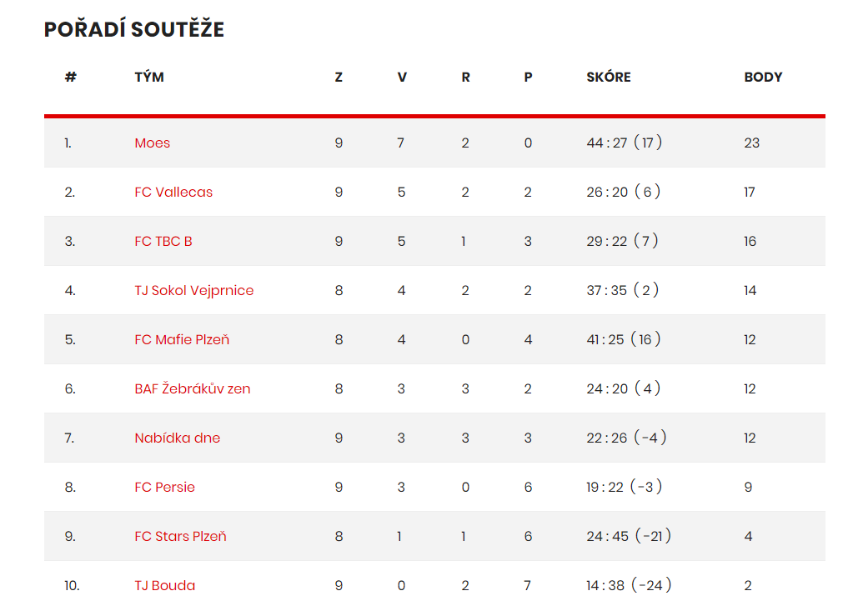This screenshot has width=853, height=616.
Task: Open TJ Sokol Vejprnice team link
Action: (x=193, y=291)
